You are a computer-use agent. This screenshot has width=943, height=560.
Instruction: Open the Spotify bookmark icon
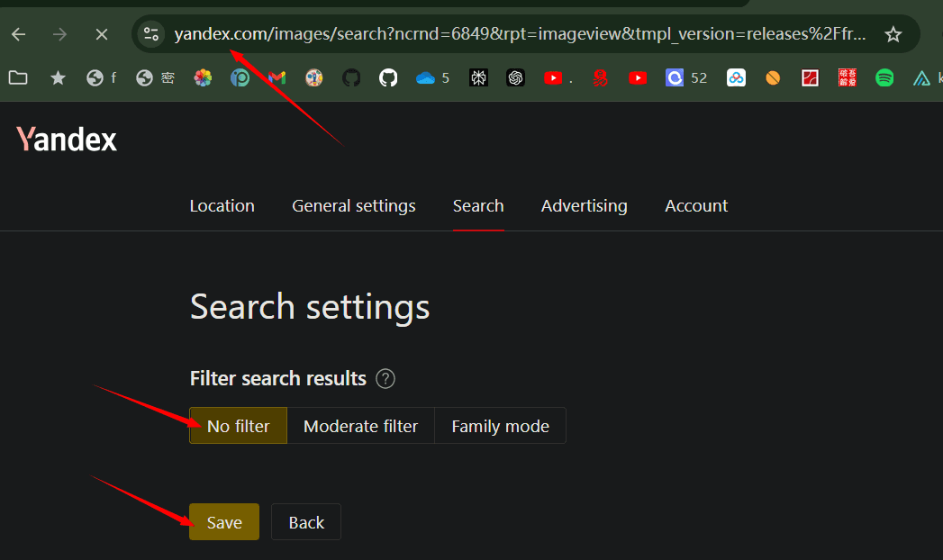(x=884, y=78)
